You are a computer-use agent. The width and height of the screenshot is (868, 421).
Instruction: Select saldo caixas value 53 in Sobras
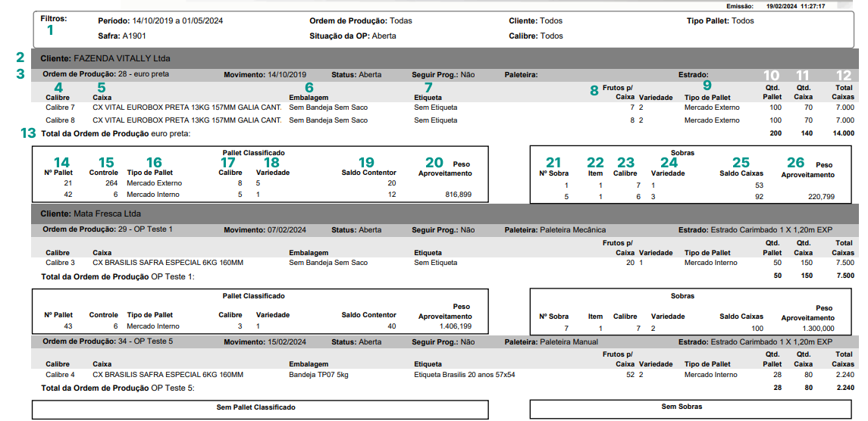click(x=758, y=185)
